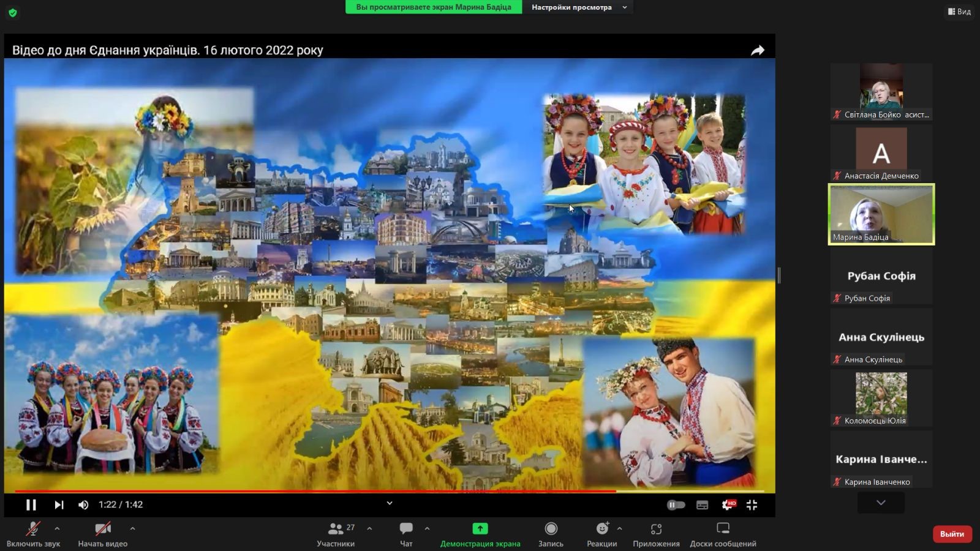Open HD quality settings gear

point(726,504)
